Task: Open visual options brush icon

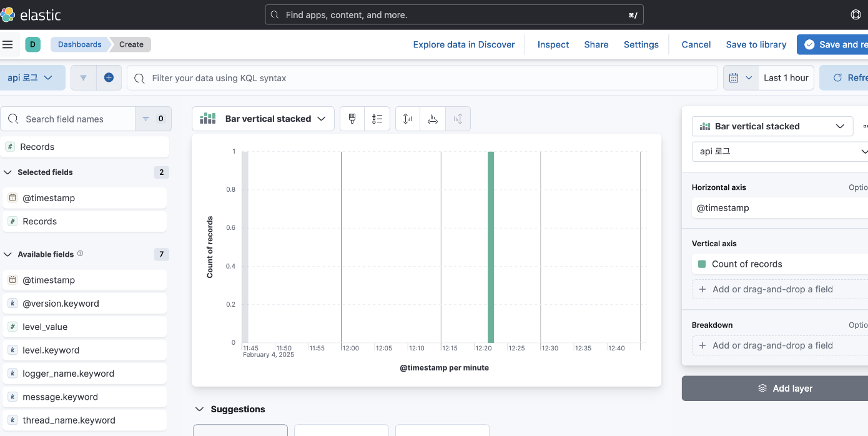Action: coord(352,119)
